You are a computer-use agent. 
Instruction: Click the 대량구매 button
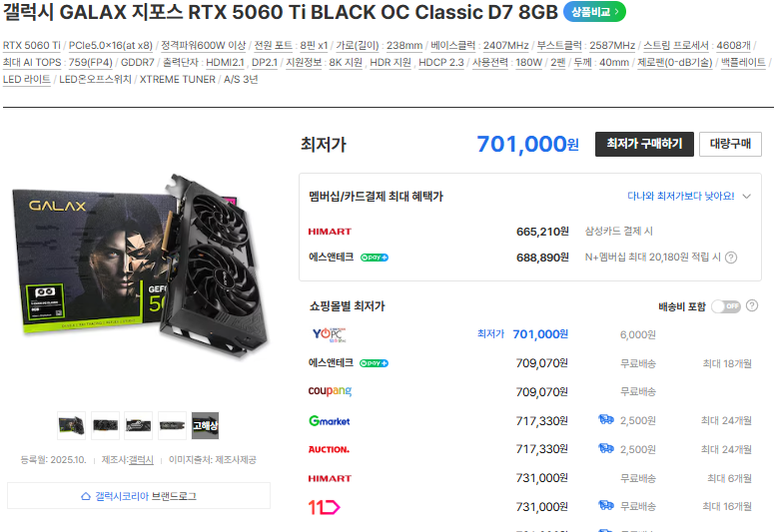coord(730,144)
